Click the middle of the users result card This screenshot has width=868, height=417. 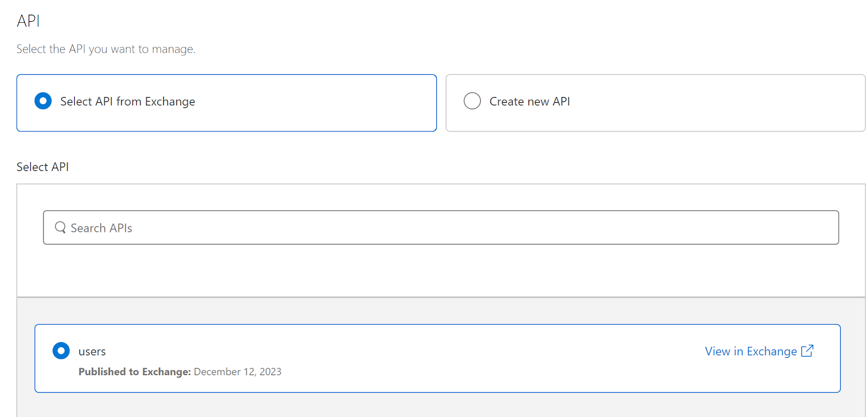tap(437, 358)
